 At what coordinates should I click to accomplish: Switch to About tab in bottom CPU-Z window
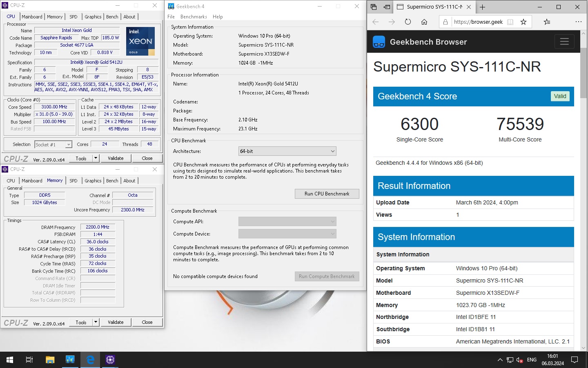pos(129,181)
